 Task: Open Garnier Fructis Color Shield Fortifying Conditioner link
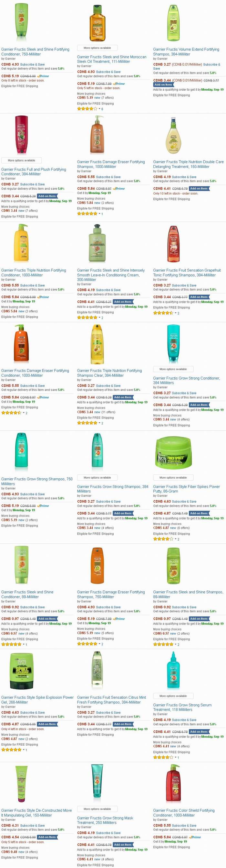tap(184, 812)
